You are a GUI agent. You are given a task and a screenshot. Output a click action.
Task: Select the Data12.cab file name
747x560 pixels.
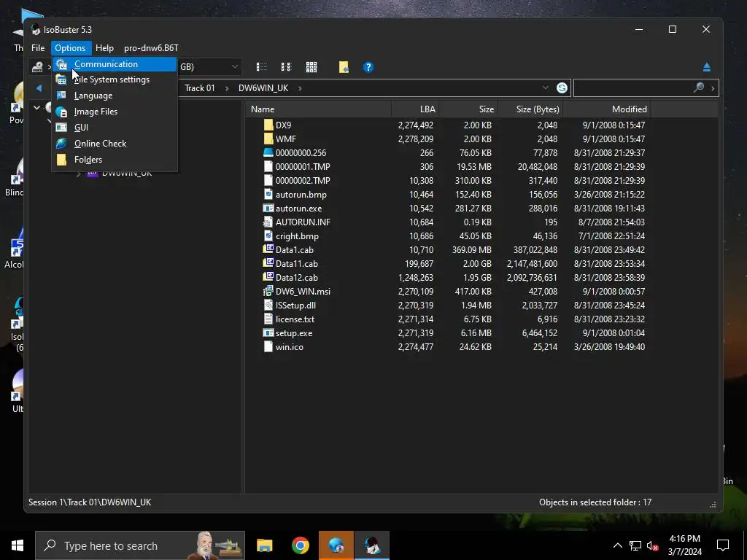297,278
